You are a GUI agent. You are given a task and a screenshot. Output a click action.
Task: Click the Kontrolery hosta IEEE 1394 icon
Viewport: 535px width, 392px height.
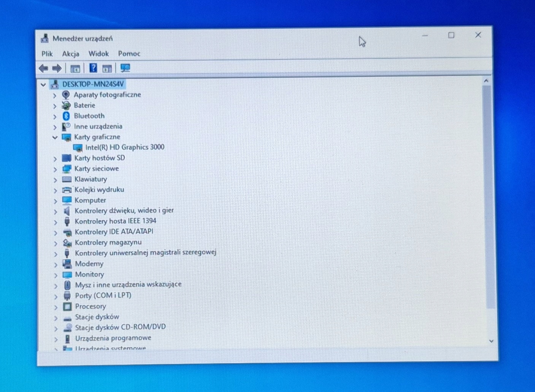click(67, 221)
